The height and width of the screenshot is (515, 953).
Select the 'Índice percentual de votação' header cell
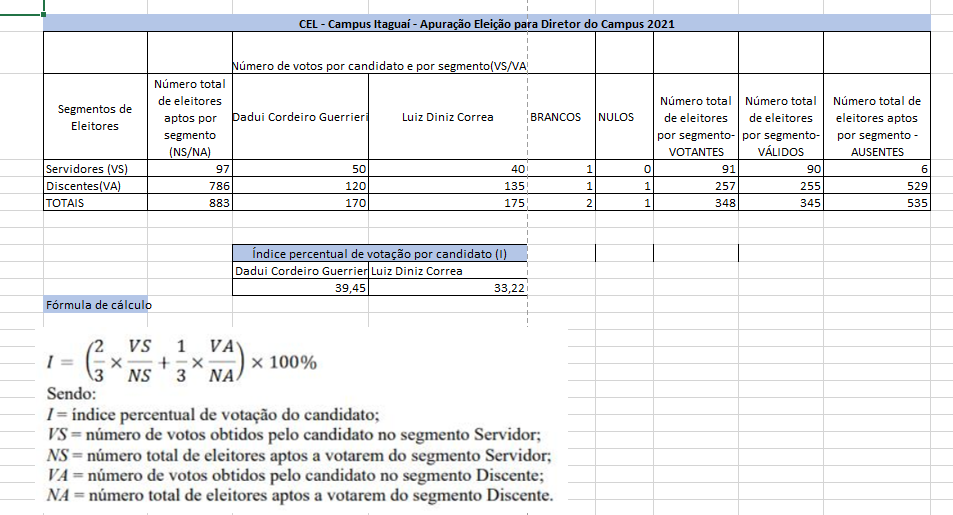[x=379, y=254]
